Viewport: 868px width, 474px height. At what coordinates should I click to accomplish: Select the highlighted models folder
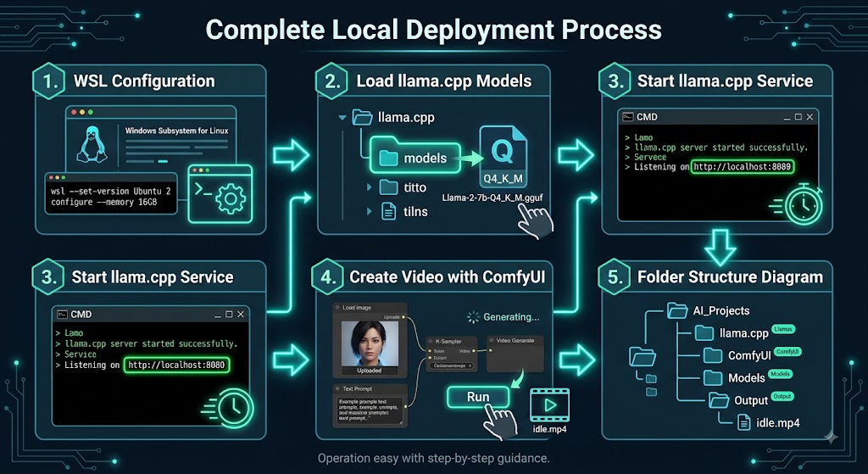coord(415,158)
